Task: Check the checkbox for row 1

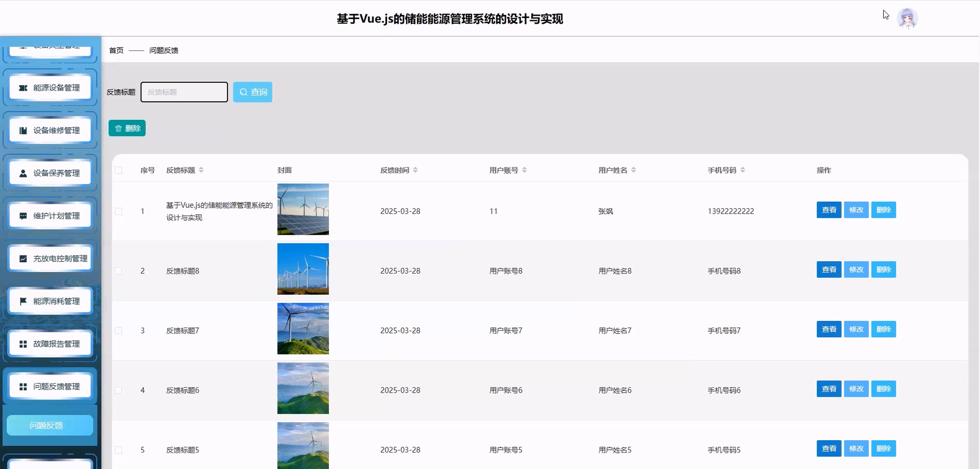Action: [x=119, y=211]
